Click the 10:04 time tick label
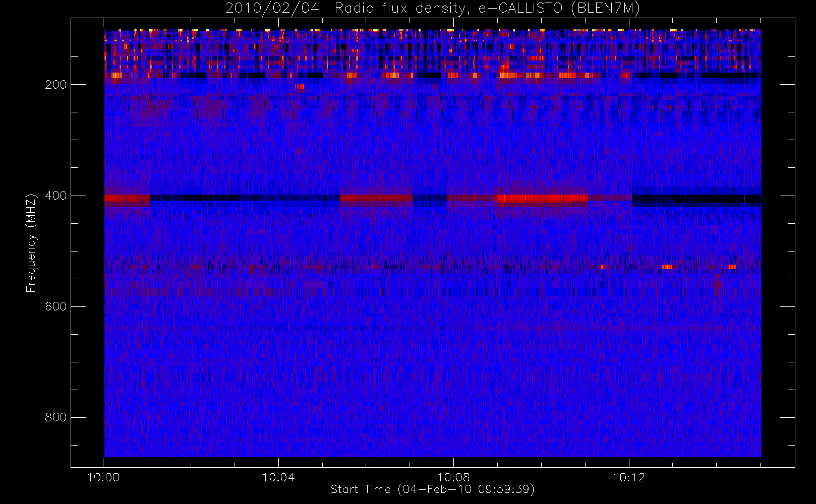The height and width of the screenshot is (504, 816). (x=278, y=477)
